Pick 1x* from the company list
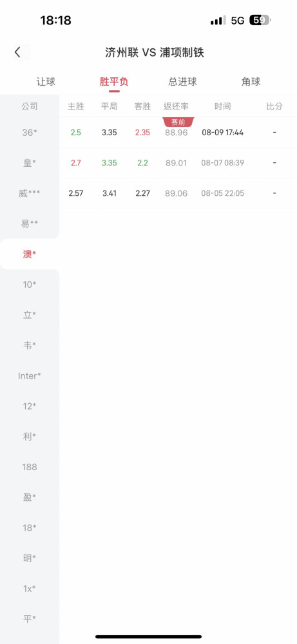Viewport: 297px width, 644px height. [x=30, y=589]
